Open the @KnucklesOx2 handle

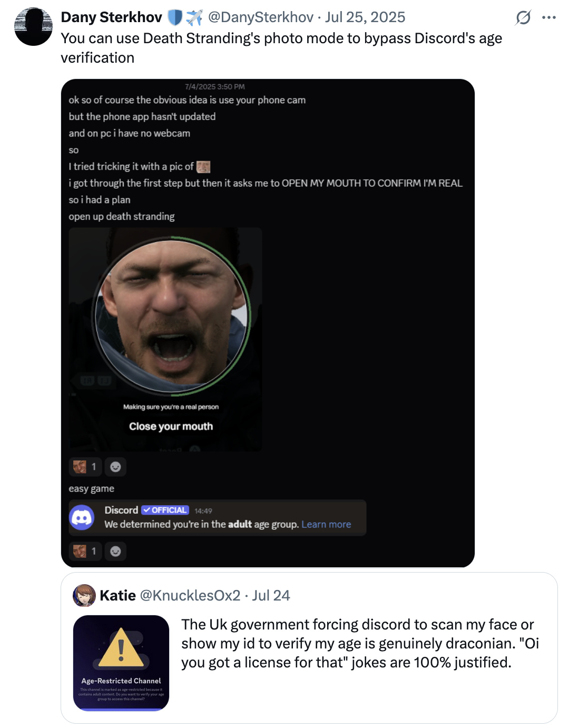click(x=190, y=595)
